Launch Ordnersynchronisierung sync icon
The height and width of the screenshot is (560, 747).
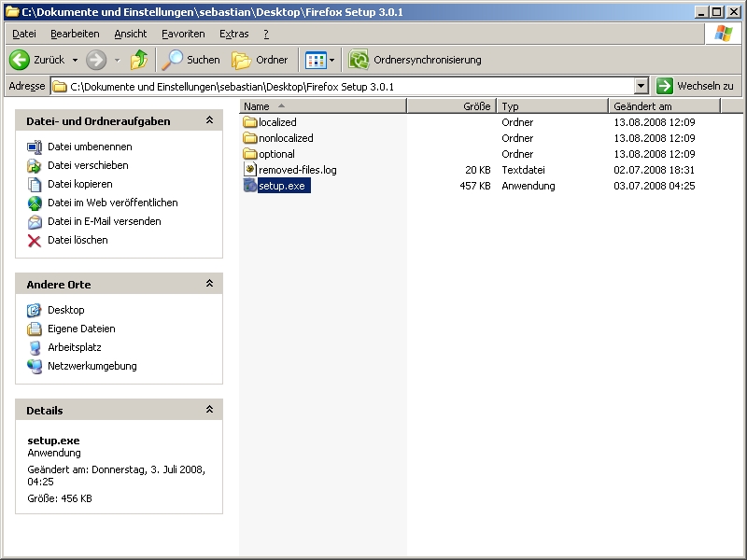coord(359,60)
